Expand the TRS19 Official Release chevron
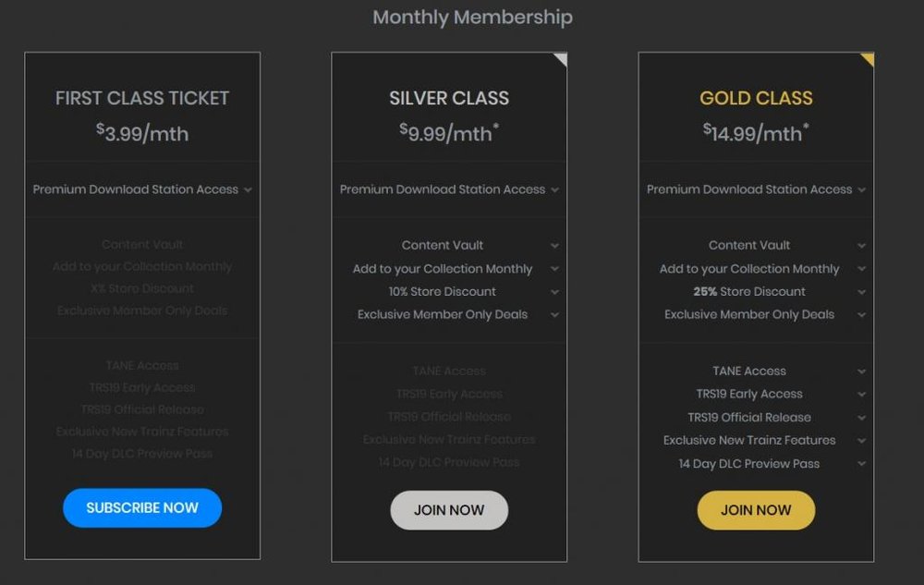The image size is (924, 585). click(x=861, y=418)
